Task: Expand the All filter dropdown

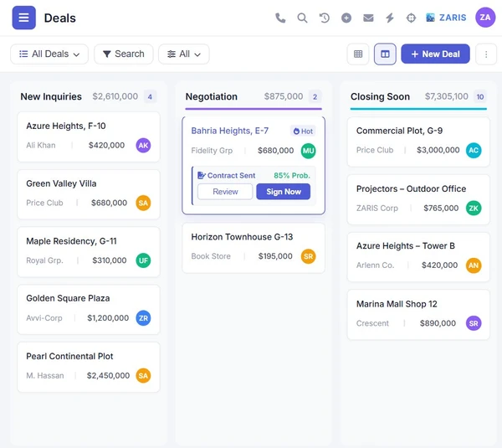Action: point(184,54)
